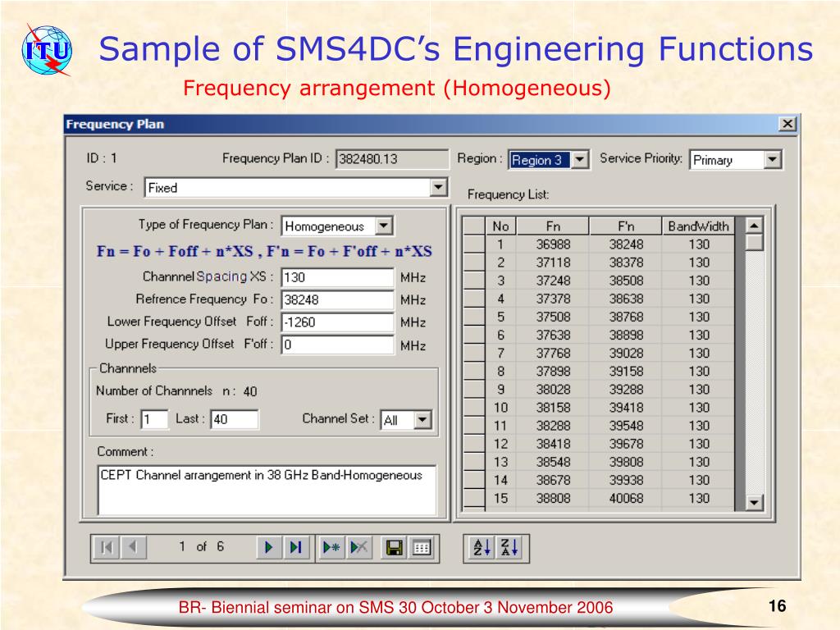The image size is (840, 630).
Task: Select row selector for channel 1
Action: point(473,244)
